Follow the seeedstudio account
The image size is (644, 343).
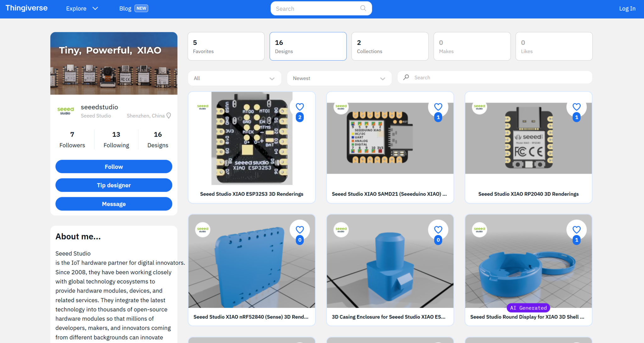click(114, 166)
